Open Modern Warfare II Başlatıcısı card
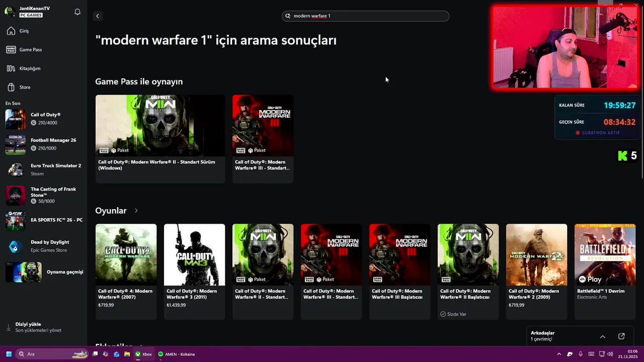This screenshot has height=362, width=644. (468, 271)
